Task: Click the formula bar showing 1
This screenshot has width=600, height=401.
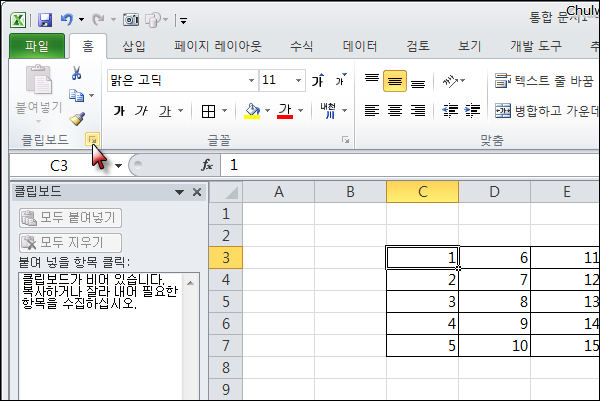Action: tap(410, 165)
